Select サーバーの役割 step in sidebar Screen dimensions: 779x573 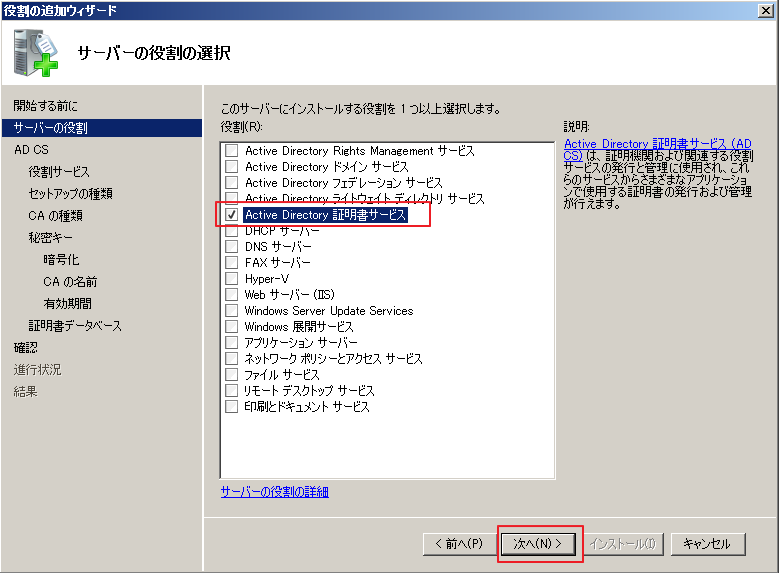[x=102, y=128]
